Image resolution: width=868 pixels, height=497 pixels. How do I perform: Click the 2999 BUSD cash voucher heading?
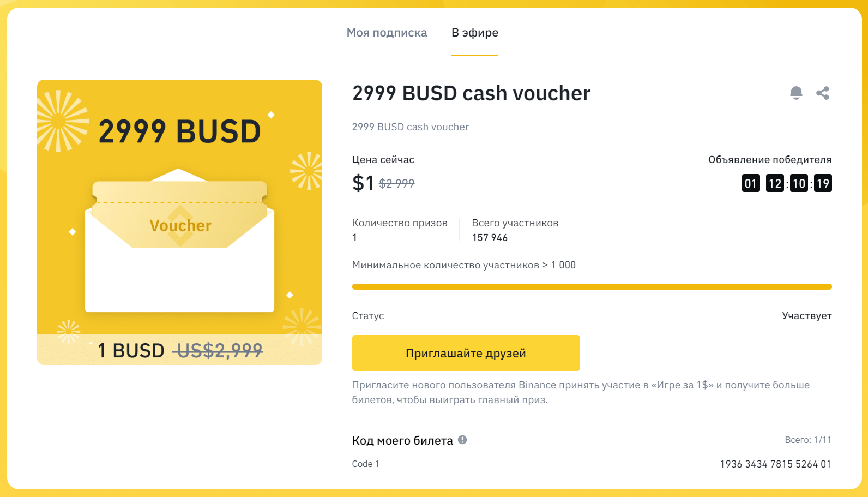471,93
